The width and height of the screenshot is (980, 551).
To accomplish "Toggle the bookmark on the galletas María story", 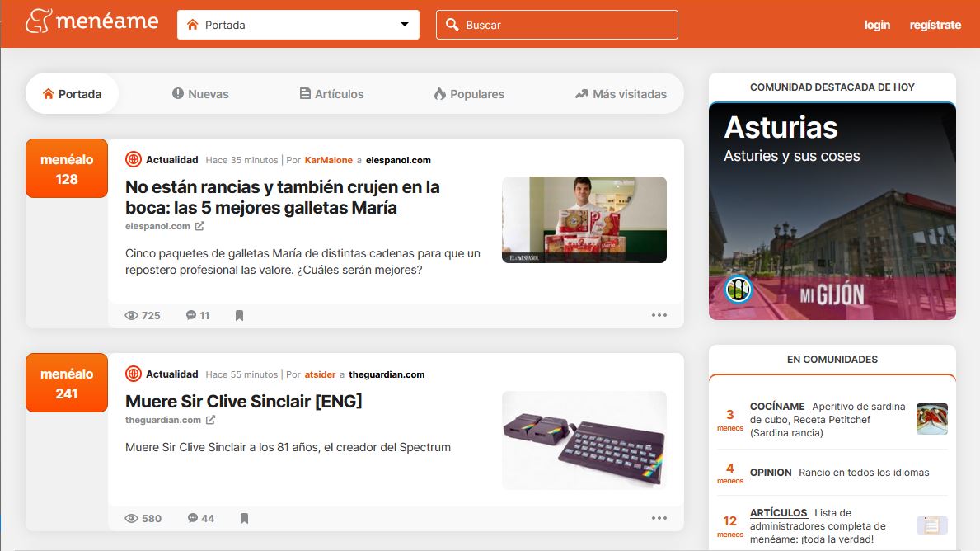I will tap(239, 315).
